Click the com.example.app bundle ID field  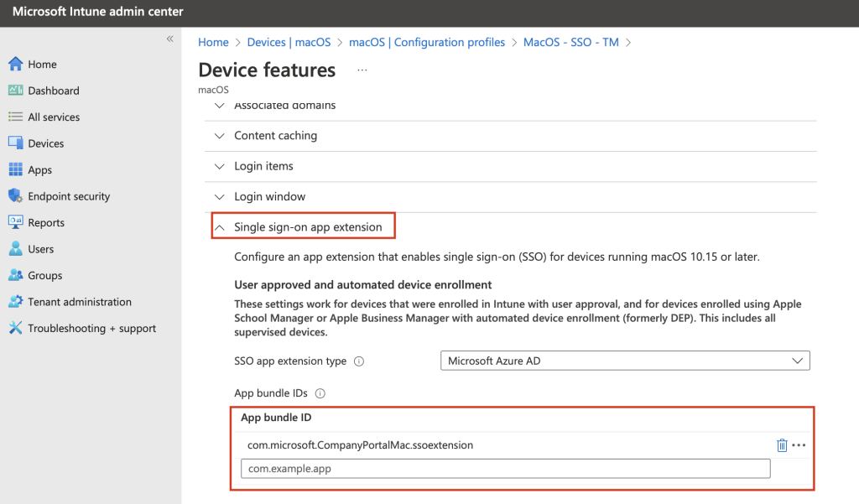(505, 469)
